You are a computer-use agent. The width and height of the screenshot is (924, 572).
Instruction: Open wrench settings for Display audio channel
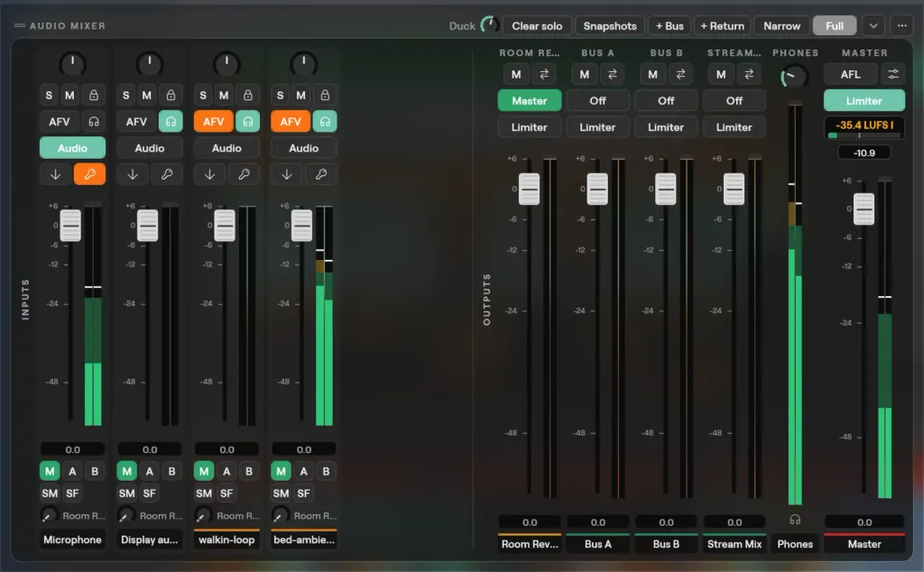point(167,174)
